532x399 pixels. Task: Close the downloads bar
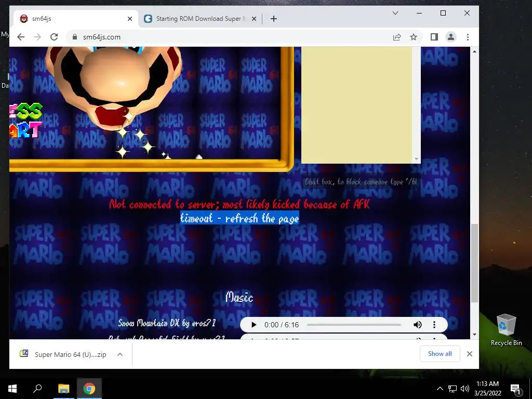pyautogui.click(x=470, y=353)
